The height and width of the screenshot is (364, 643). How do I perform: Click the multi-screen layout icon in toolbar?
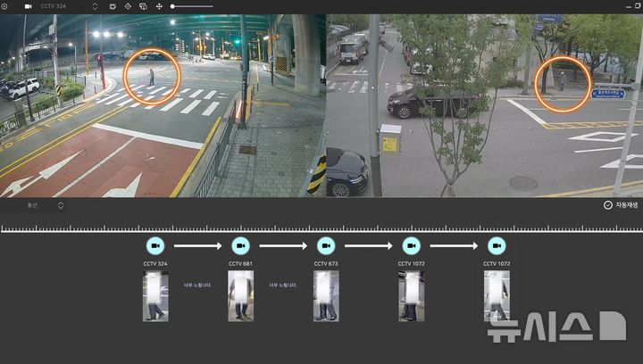point(143,6)
